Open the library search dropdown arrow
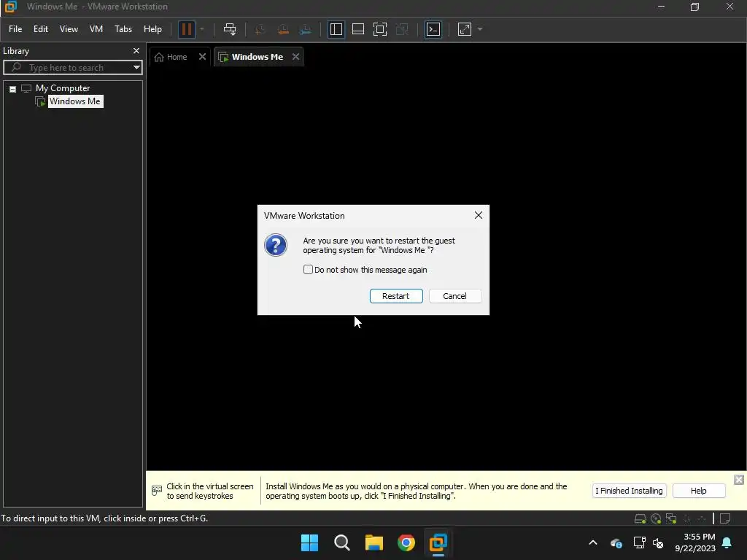747x560 pixels. [136, 68]
